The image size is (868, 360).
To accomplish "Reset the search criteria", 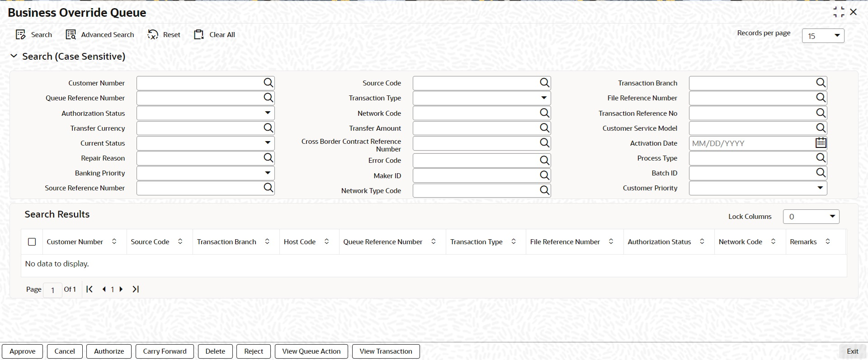I will click(164, 35).
